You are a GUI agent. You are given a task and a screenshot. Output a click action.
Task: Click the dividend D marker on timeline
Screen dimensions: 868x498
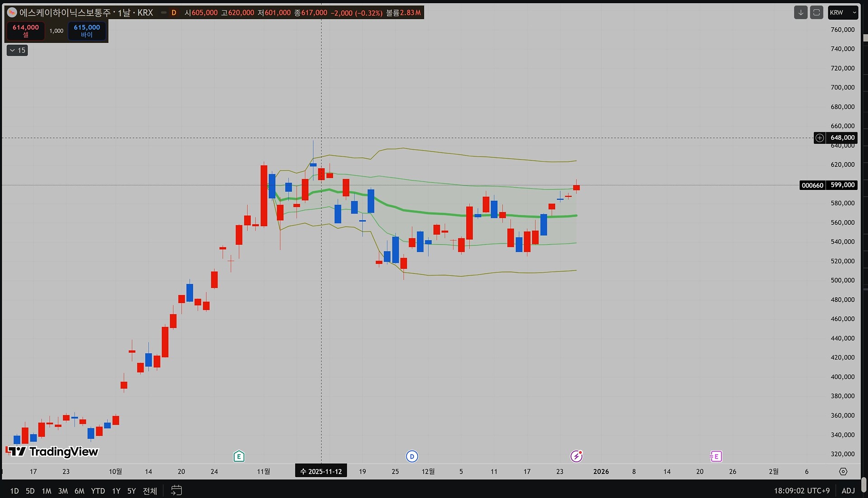click(411, 456)
